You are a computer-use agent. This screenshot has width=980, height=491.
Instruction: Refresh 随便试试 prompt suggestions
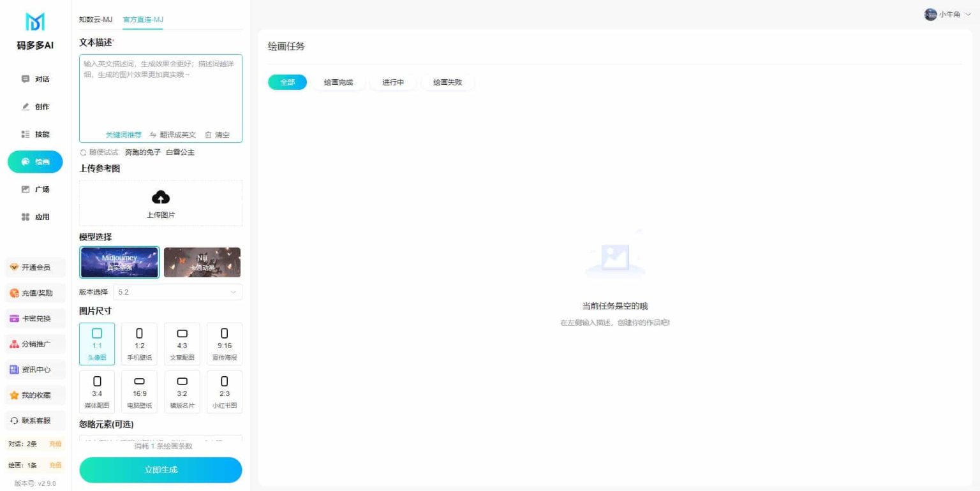pyautogui.click(x=83, y=152)
